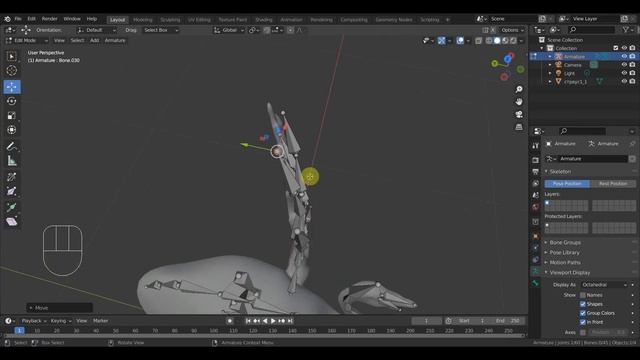
Task: Enable the Show Names checkbox
Action: coord(583,295)
